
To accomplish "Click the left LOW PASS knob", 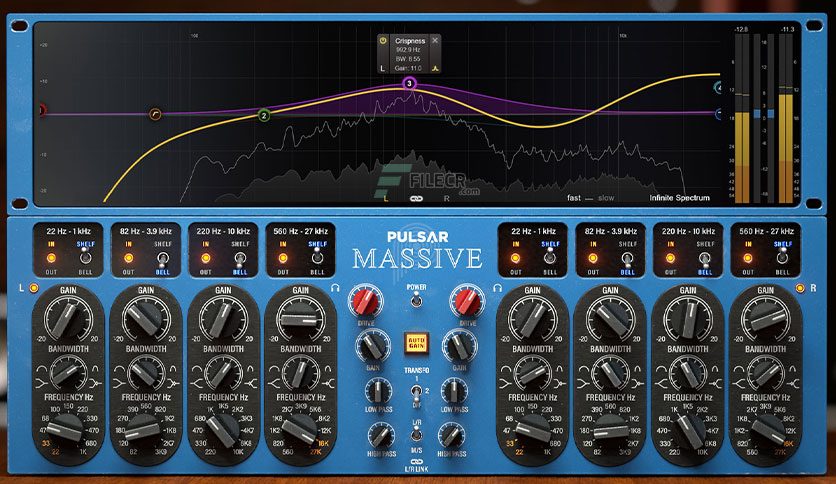I will tap(379, 392).
